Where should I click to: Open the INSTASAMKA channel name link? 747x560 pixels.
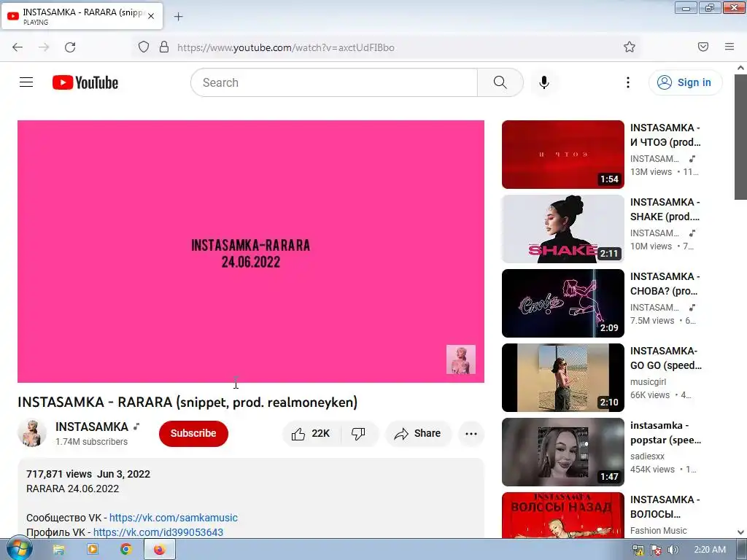point(92,427)
